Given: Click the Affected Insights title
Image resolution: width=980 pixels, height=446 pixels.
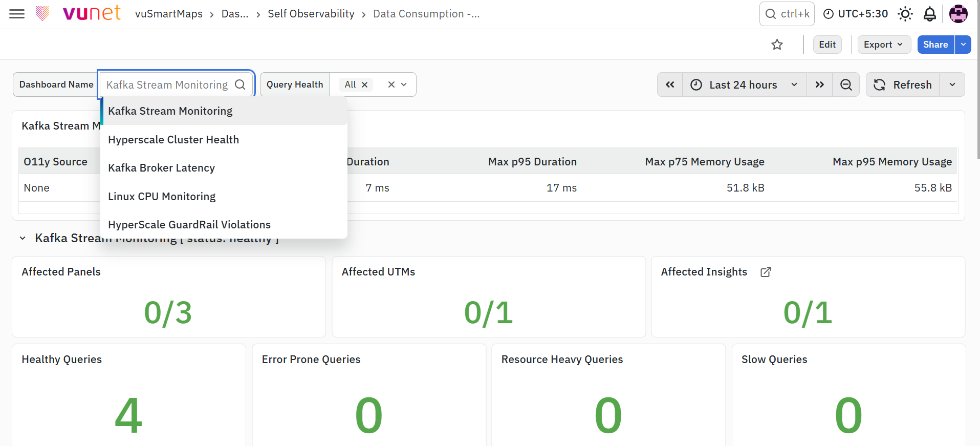Looking at the screenshot, I should (704, 272).
